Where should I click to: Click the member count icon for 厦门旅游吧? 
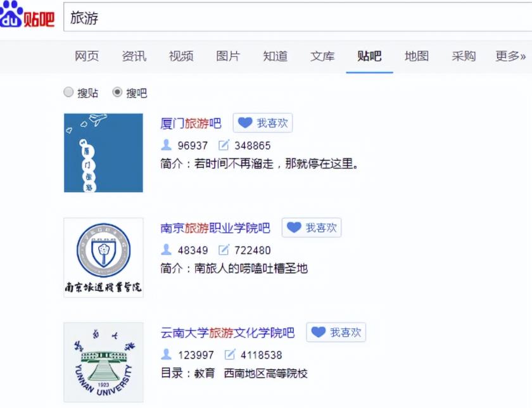coord(167,145)
